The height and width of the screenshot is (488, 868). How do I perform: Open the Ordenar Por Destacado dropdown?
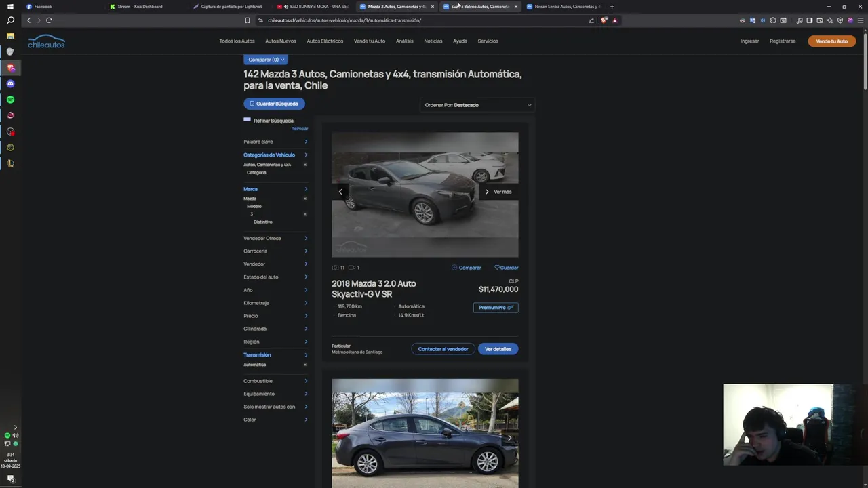coord(477,105)
